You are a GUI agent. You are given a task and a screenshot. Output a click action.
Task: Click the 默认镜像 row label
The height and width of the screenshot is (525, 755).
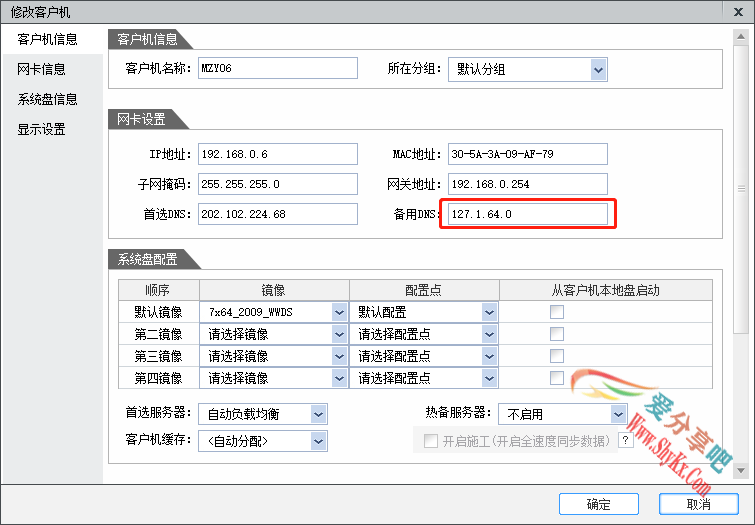click(x=158, y=312)
